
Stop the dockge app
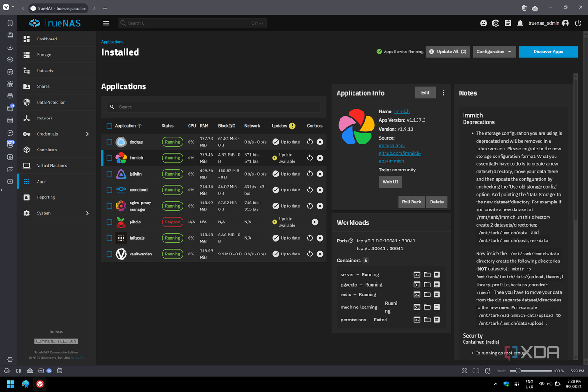point(320,142)
